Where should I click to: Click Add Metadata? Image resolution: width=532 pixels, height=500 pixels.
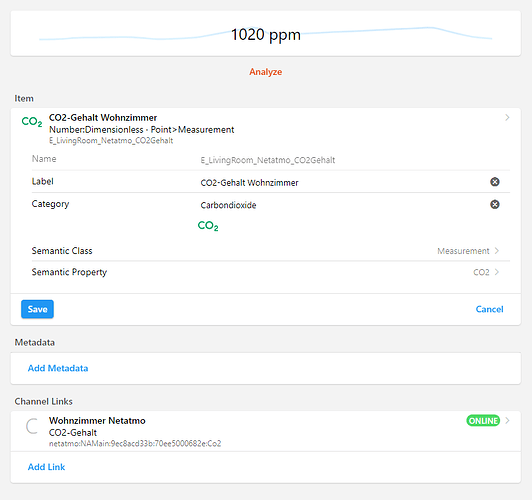(58, 368)
